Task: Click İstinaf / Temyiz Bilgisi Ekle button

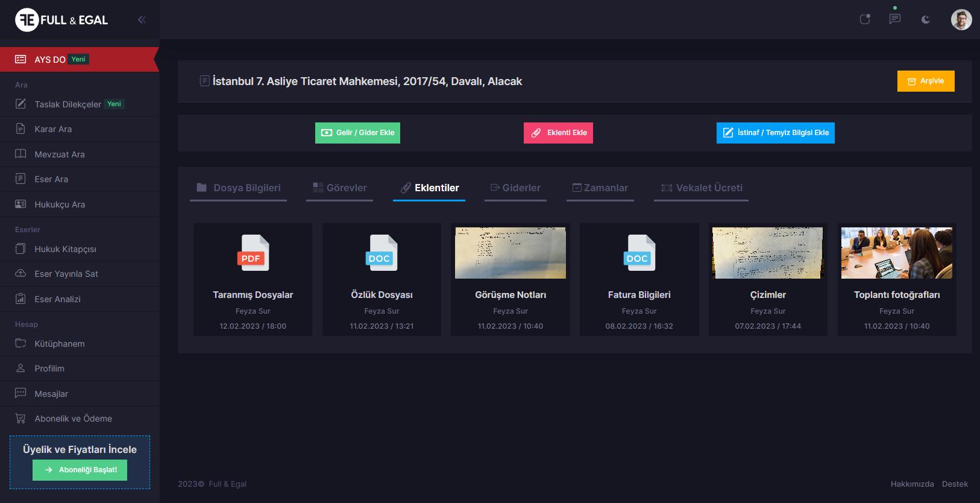Action: 775,133
